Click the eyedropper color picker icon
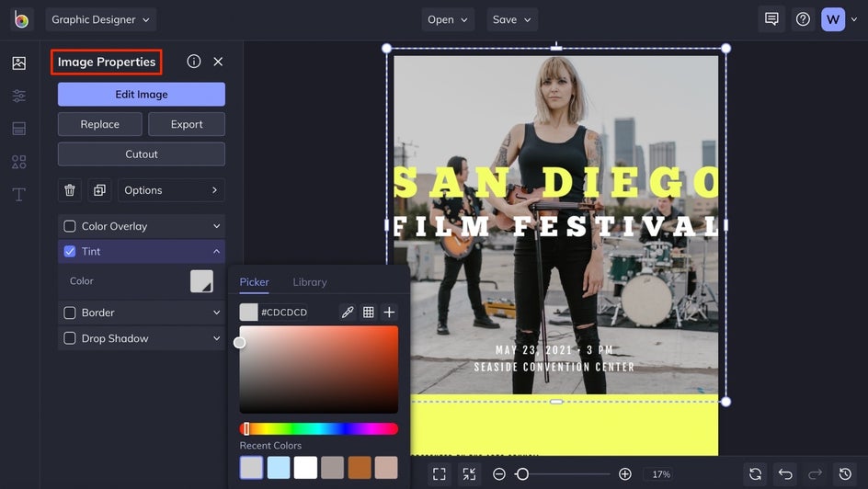Image resolution: width=868 pixels, height=489 pixels. click(348, 313)
